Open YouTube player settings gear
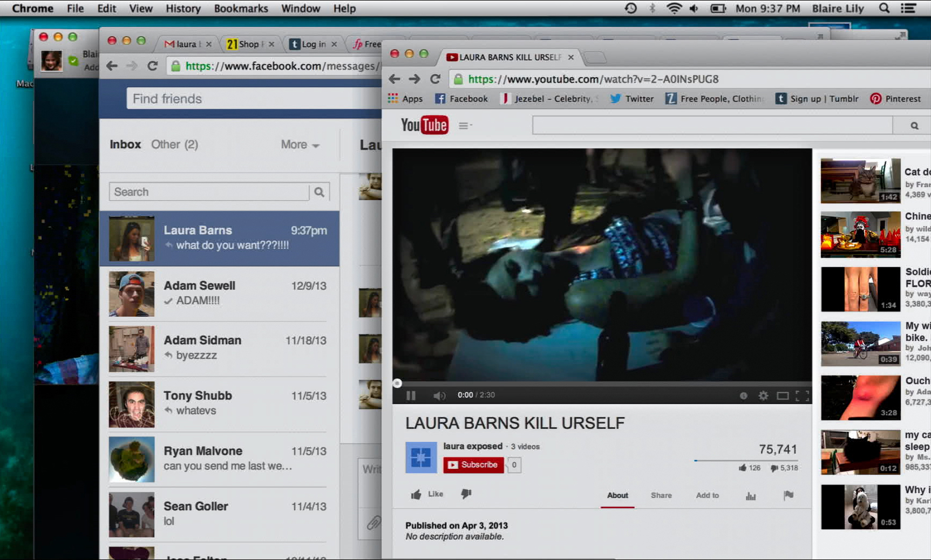This screenshot has height=560, width=931. coord(763,395)
